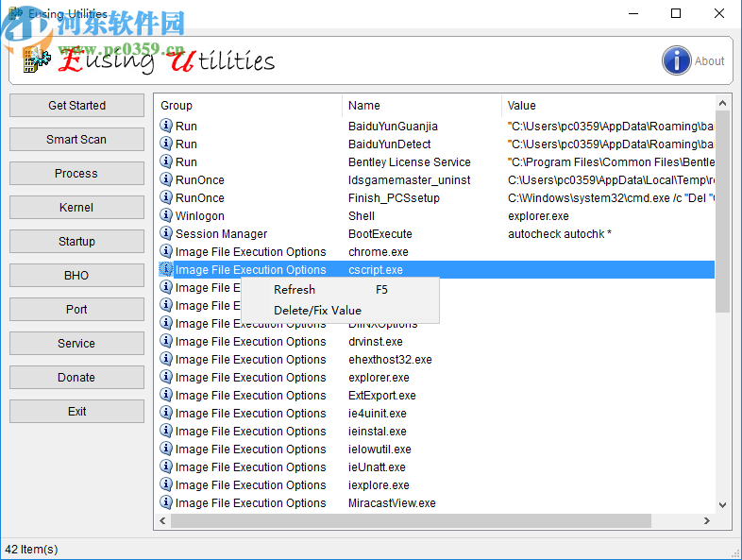The height and width of the screenshot is (560, 742).
Task: Sort by the Name column header
Action: [422, 106]
